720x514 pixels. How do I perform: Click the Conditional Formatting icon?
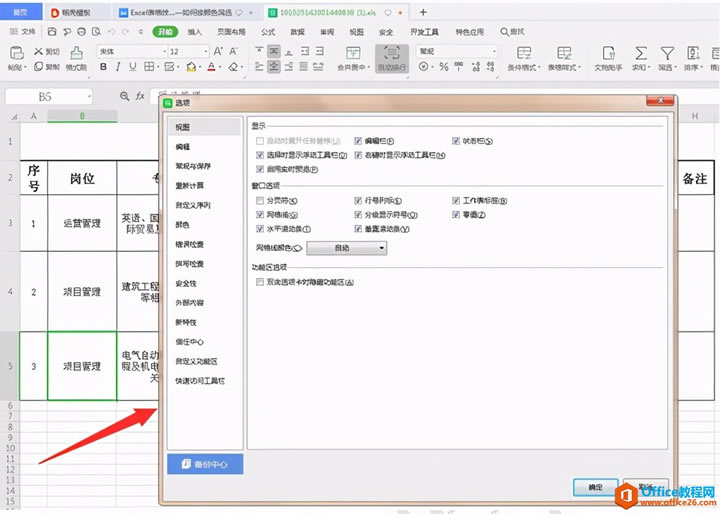click(x=524, y=53)
